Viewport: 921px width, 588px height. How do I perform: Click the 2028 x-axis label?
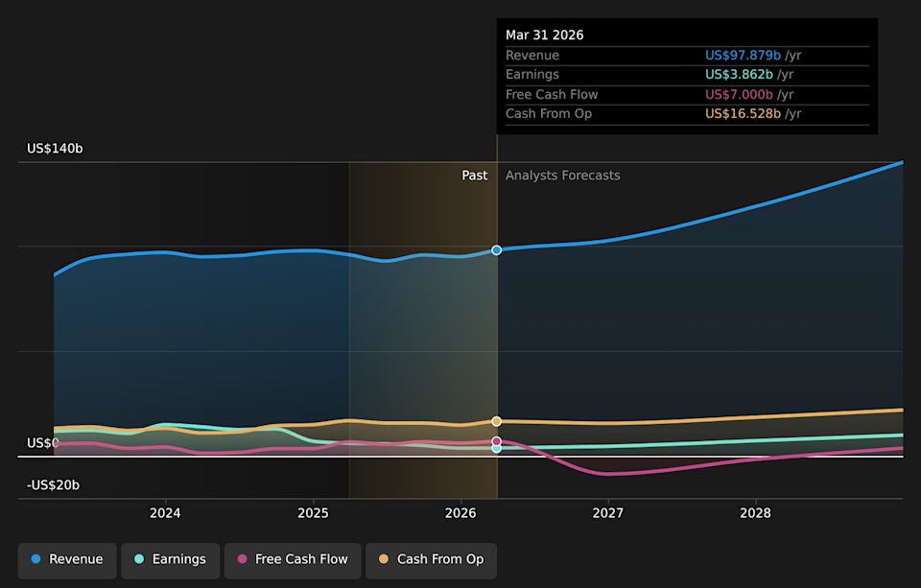pyautogui.click(x=755, y=513)
